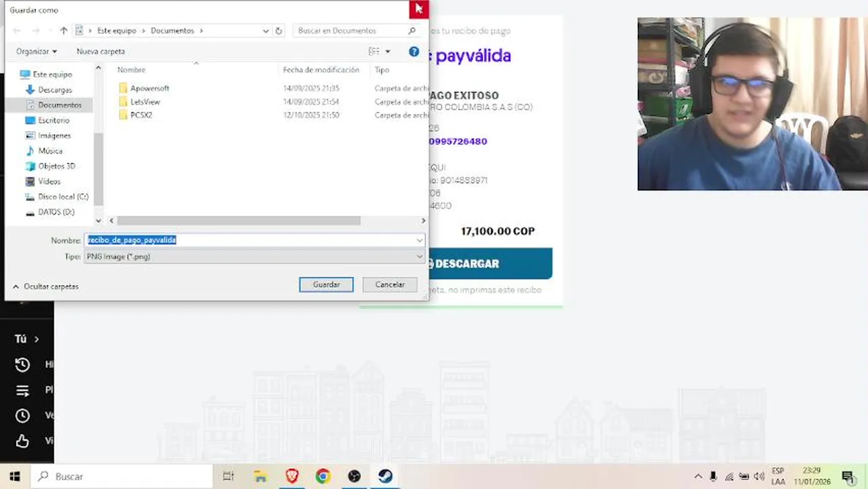Open the Organizar dropdown menu

[x=37, y=52]
